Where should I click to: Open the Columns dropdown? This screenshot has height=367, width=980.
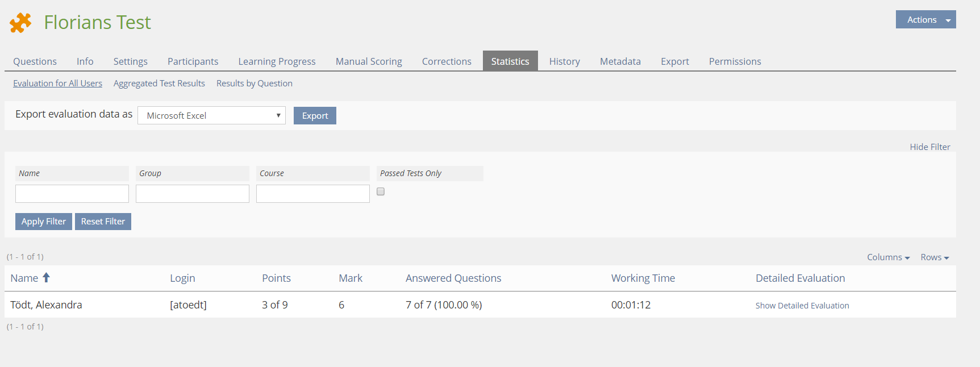click(887, 257)
